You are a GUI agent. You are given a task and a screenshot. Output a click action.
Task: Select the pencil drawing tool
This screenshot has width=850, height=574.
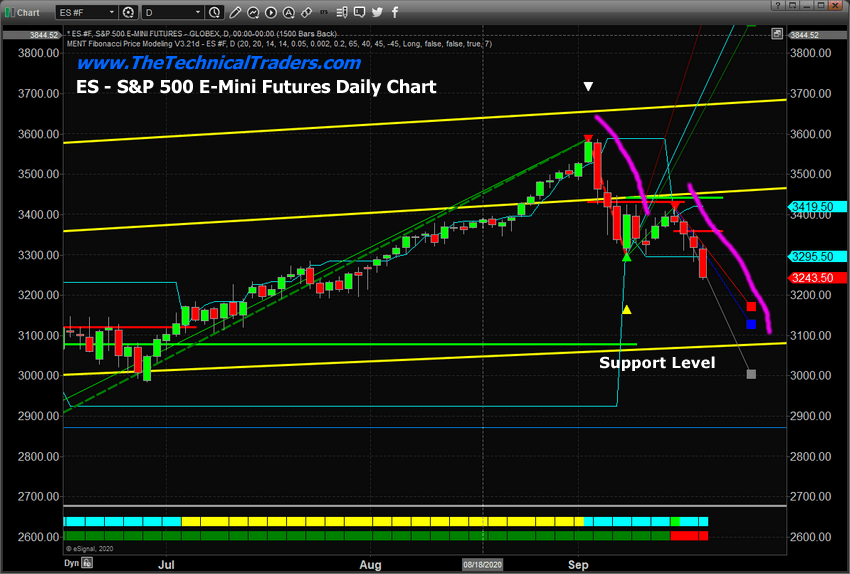[x=235, y=12]
